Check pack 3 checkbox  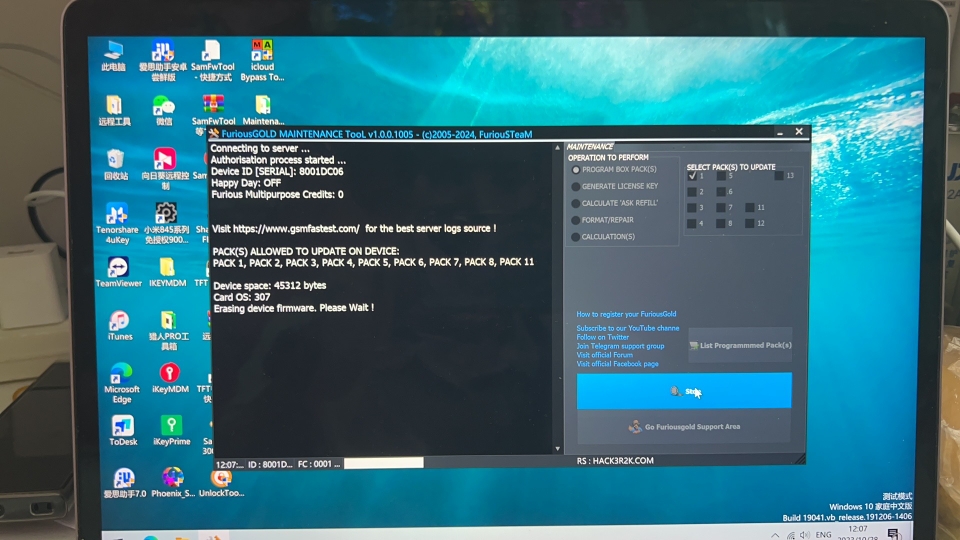tap(692, 208)
